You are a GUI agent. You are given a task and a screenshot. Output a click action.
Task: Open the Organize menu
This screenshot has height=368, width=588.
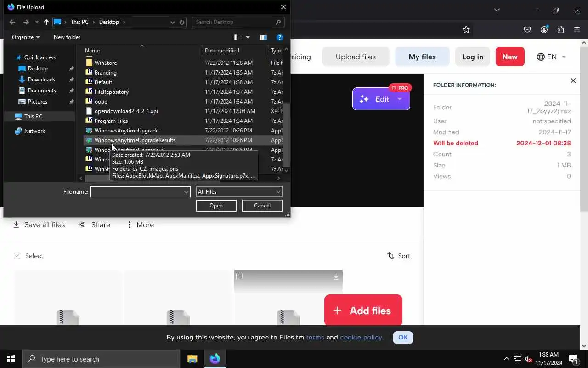coord(26,37)
